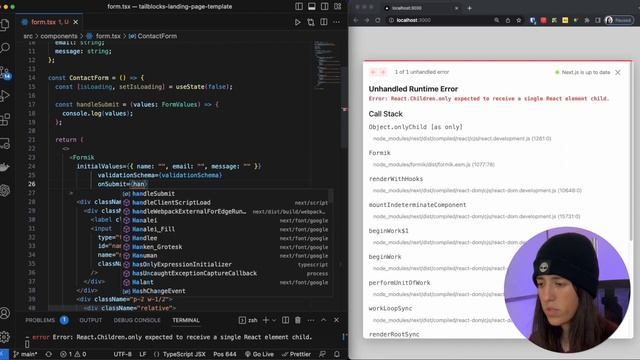Go back in the browser
Screen dimensions: 640x360
(x=356, y=20)
